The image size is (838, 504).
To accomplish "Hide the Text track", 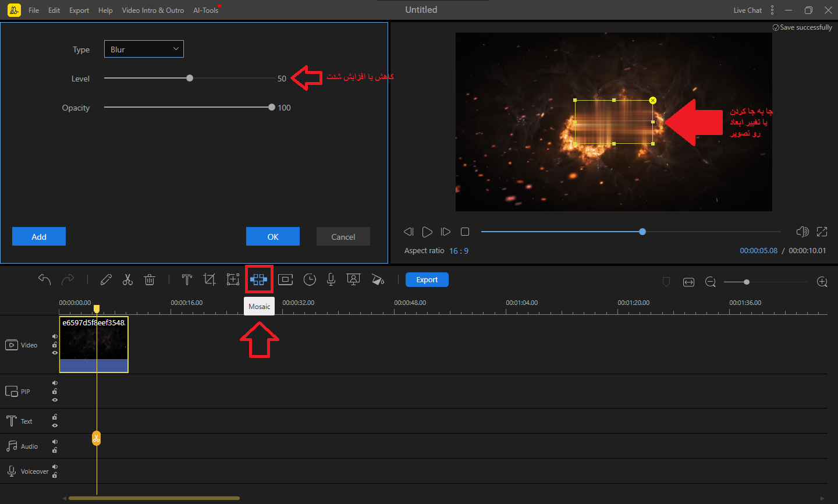I will [55, 425].
